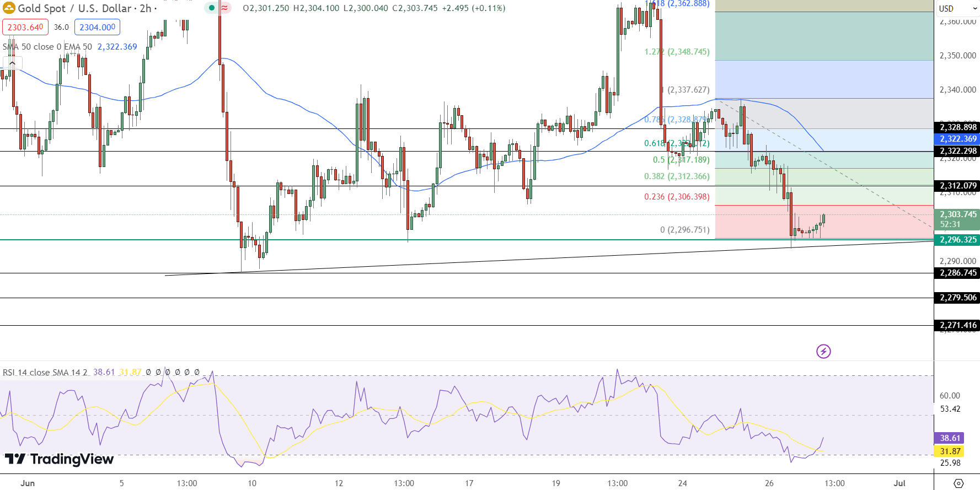Click the EMA value 2,322.369 in legend
The image size is (980, 490).
tap(117, 47)
